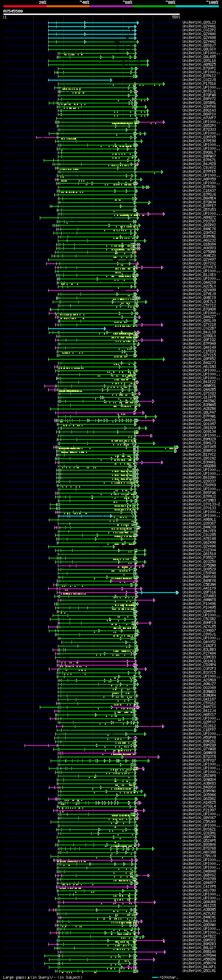Click the white query sequence bar
The height and width of the screenshot is (980, 222).
point(92,15)
